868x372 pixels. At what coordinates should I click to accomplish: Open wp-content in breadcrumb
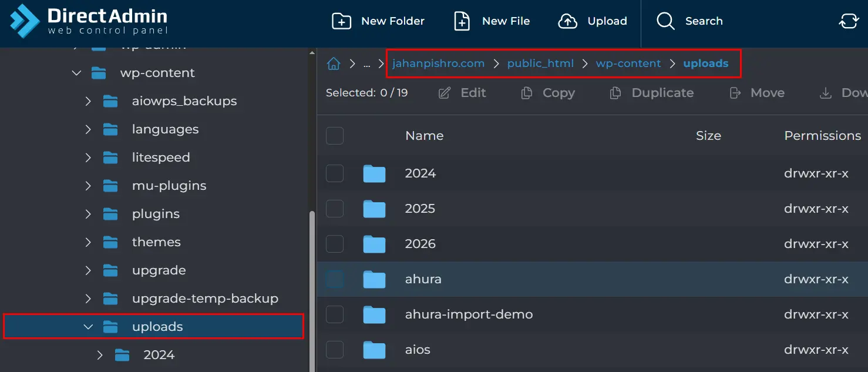coord(628,63)
